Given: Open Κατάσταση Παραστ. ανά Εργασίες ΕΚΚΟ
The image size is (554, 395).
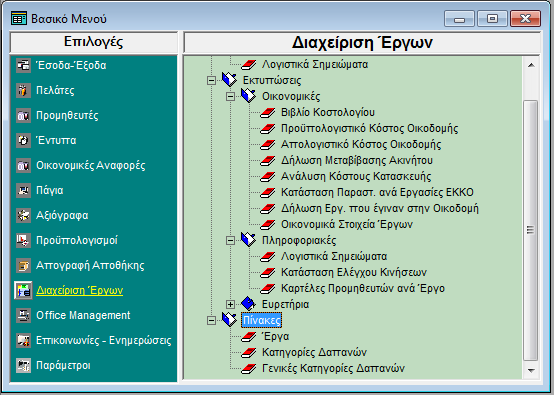Looking at the screenshot, I should tap(377, 193).
